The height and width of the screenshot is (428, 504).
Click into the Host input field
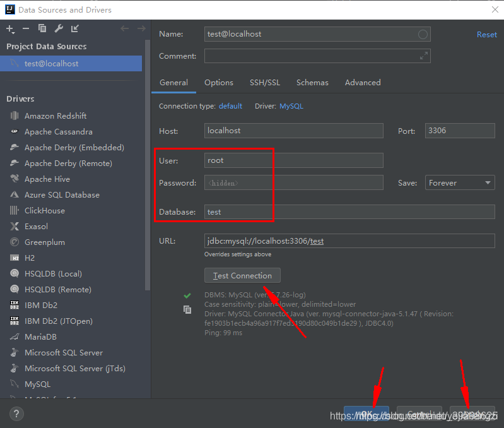coord(293,131)
